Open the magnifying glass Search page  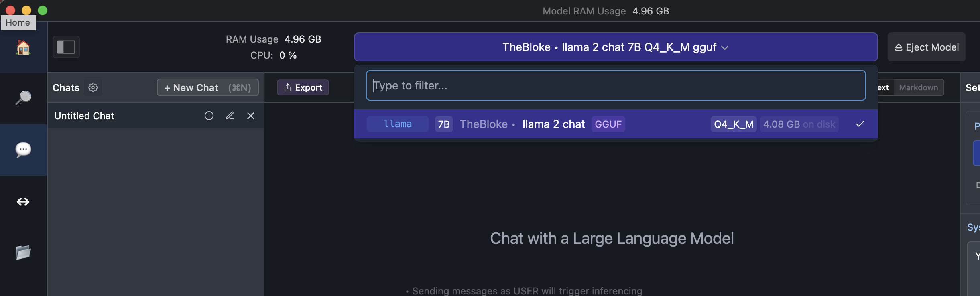(23, 98)
